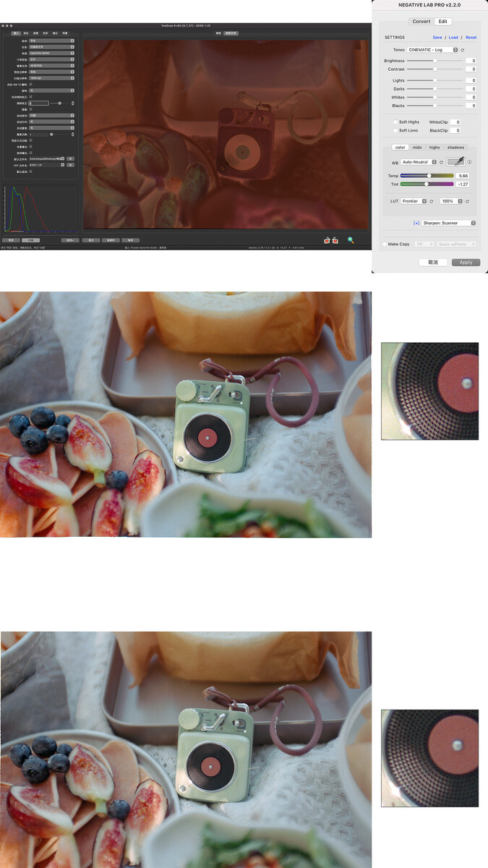Click Reset settings link
Image resolution: width=488 pixels, height=868 pixels.
coord(471,37)
